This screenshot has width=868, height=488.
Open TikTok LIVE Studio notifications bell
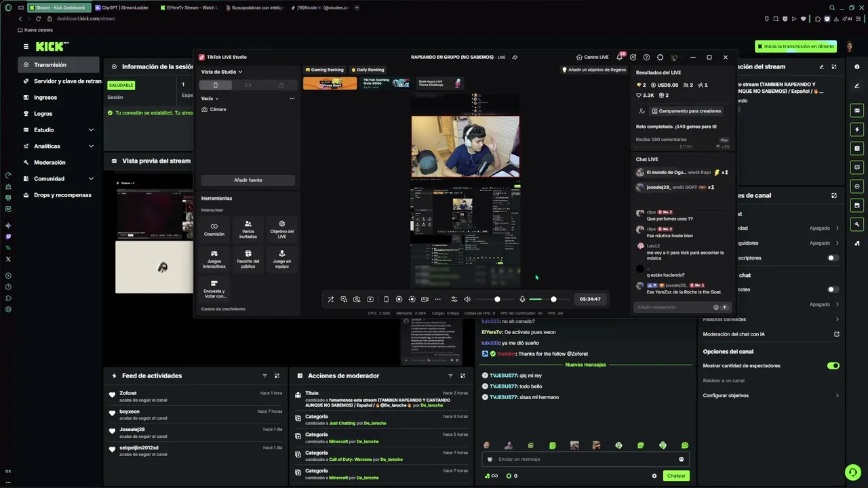[619, 57]
